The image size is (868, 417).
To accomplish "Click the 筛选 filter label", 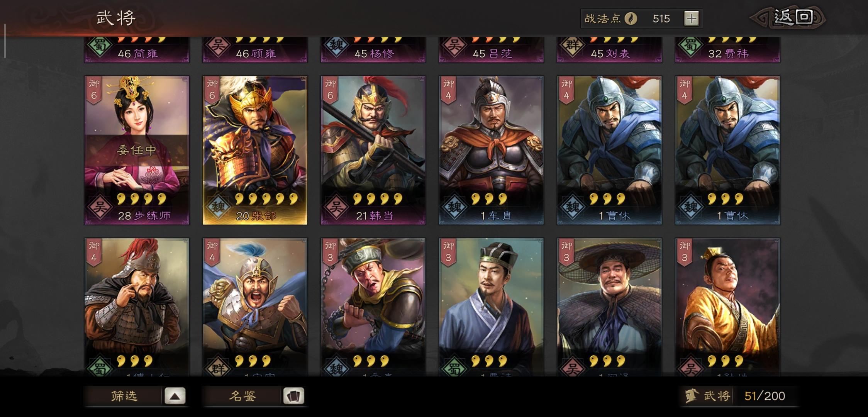I will point(124,396).
